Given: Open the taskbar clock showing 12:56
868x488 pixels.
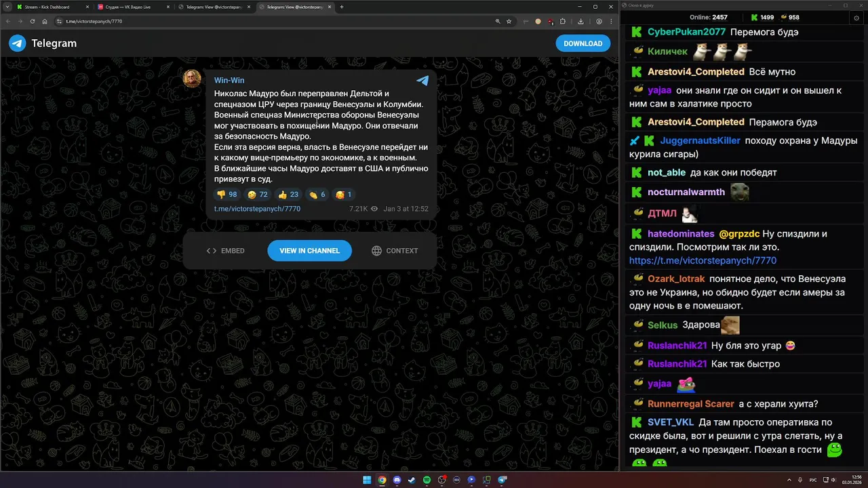Looking at the screenshot, I should pos(851,480).
